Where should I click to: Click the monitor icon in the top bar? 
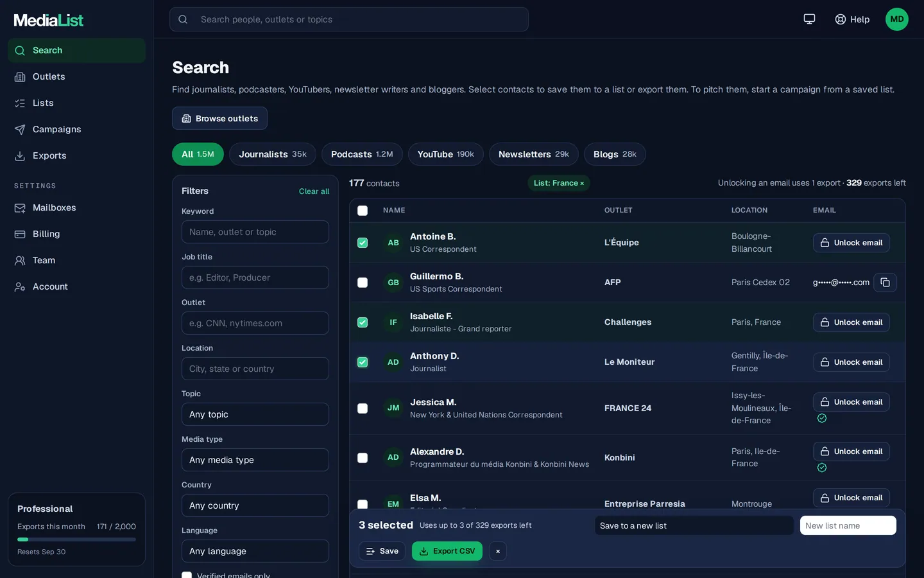[809, 19]
